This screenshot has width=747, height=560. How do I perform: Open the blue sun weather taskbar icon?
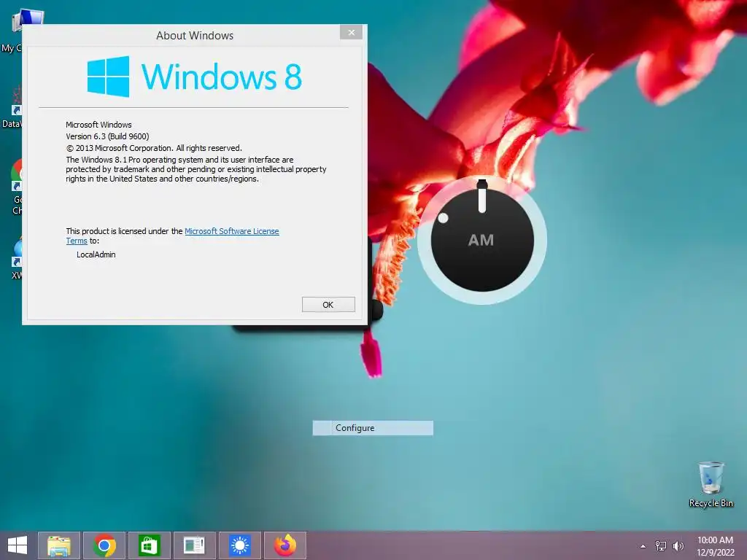(x=239, y=545)
